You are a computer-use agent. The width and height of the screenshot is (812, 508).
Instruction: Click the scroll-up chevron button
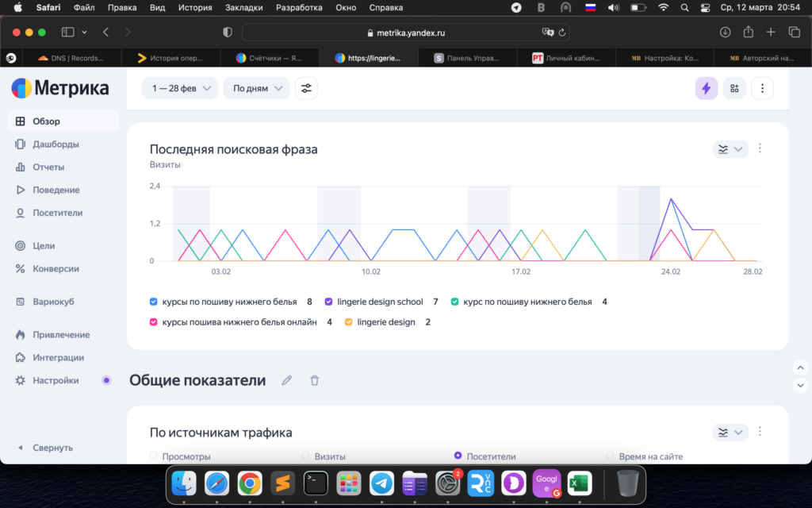(801, 368)
